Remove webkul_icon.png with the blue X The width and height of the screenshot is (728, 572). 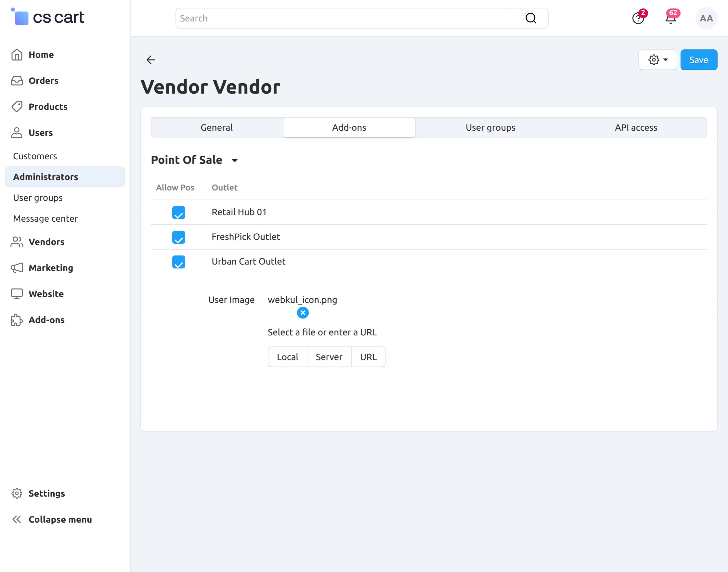(303, 313)
